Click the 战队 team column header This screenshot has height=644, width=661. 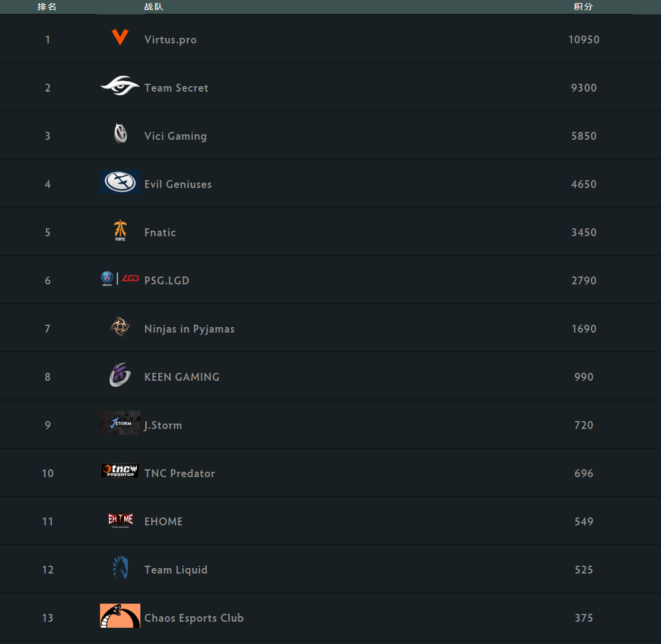[154, 7]
